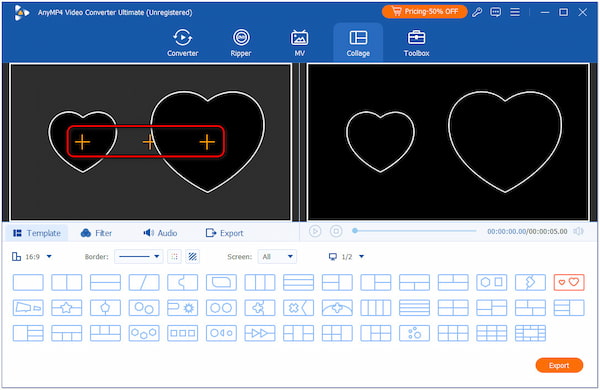Switch to the Export tab
Viewport: 600px width, 390px height.
224,233
